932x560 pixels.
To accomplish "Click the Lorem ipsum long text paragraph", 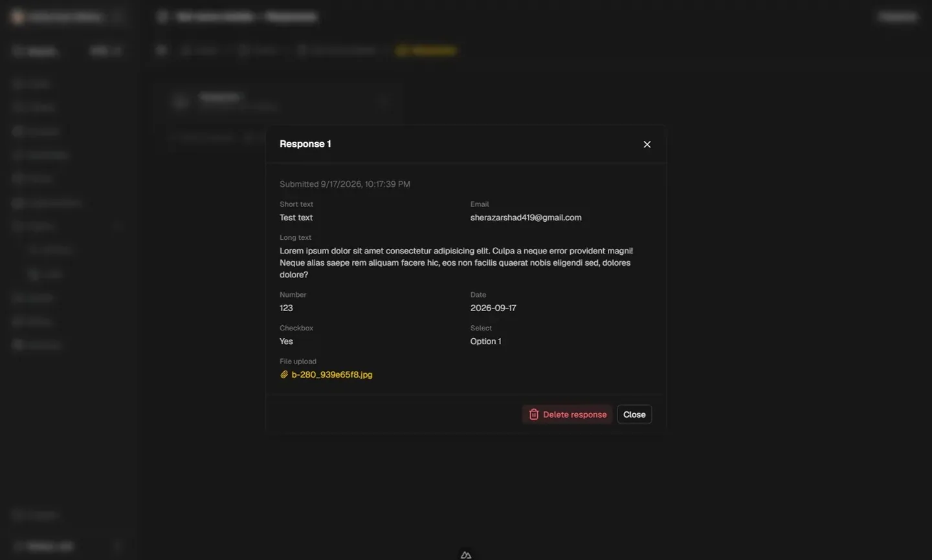I will coord(456,263).
